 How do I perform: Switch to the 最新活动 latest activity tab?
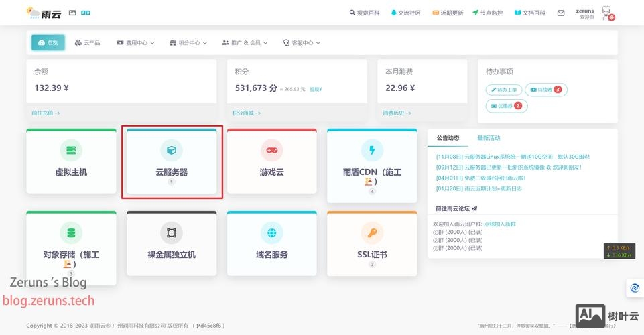pos(489,138)
